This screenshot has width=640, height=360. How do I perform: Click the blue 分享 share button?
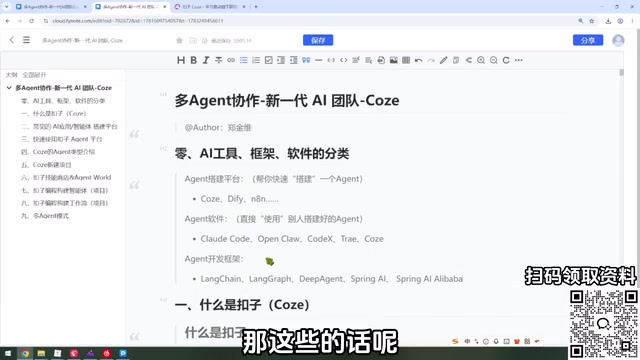tap(588, 40)
